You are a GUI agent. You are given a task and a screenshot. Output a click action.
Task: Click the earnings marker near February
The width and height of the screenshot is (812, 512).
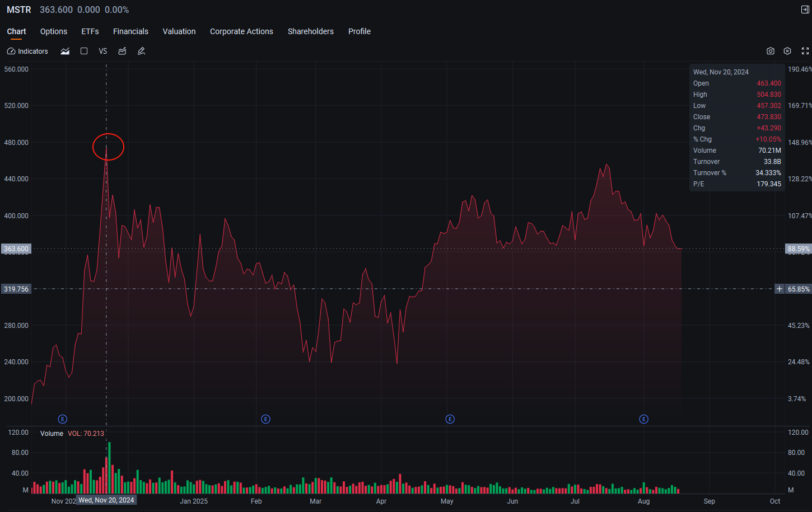pos(266,419)
